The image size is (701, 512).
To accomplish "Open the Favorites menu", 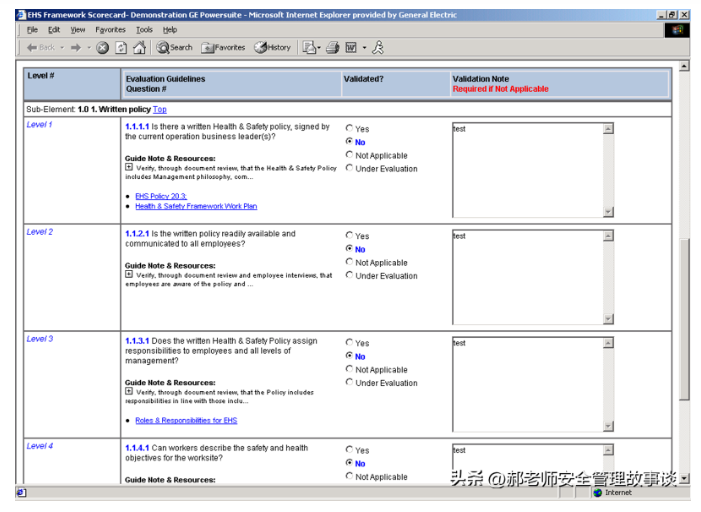I will [110, 30].
